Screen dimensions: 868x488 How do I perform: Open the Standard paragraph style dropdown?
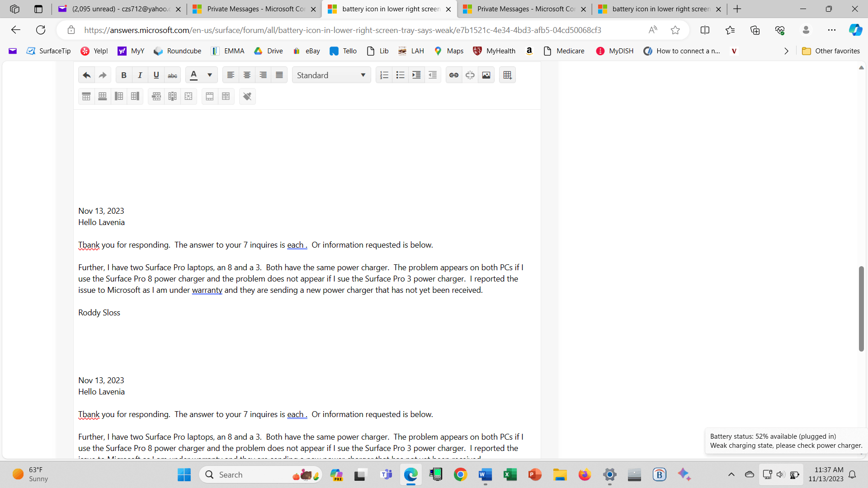331,75
